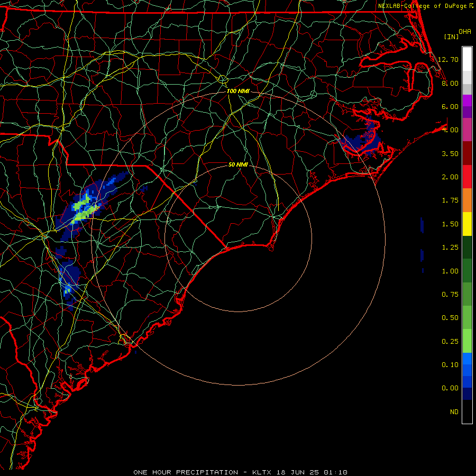Click the 1.75 legend value
The width and height of the screenshot is (476, 476).
click(x=450, y=200)
